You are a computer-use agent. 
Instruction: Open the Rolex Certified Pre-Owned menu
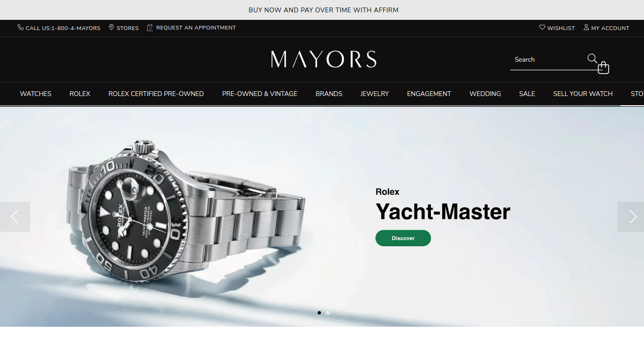tap(156, 93)
